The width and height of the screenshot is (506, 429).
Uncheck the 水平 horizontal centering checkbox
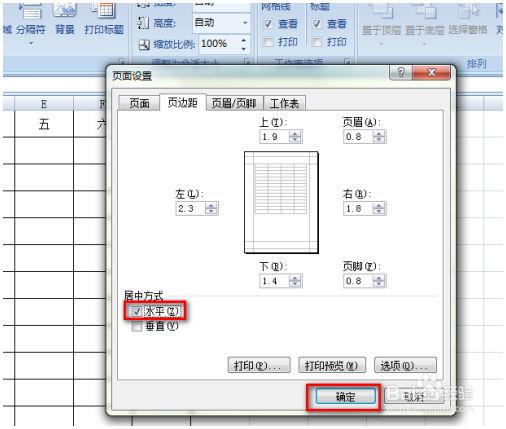click(x=136, y=311)
